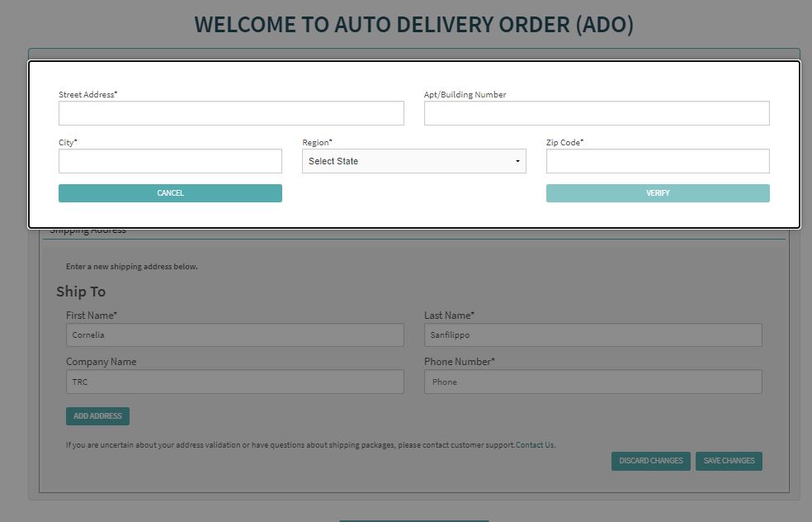The width and height of the screenshot is (812, 522).
Task: Click the 'Apt/Building Number' label
Action: (x=465, y=94)
